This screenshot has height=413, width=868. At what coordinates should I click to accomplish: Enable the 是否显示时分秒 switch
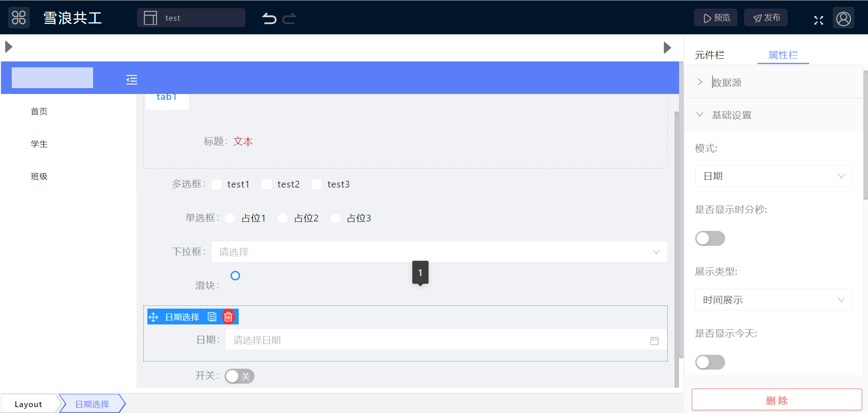coord(710,239)
